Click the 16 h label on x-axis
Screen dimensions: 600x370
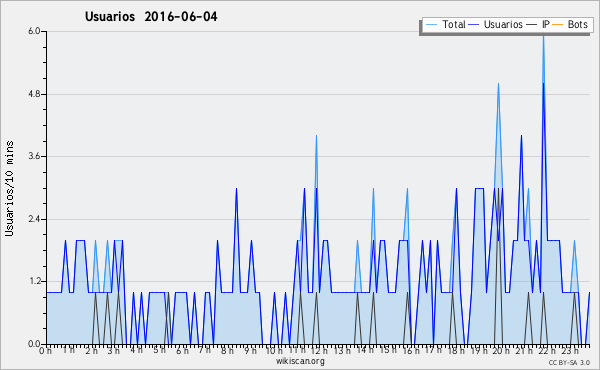[x=411, y=350]
